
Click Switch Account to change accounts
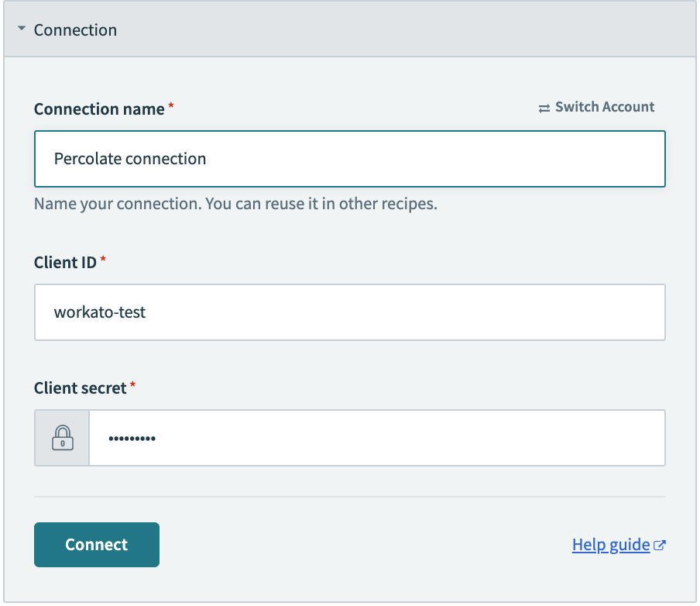tap(605, 107)
